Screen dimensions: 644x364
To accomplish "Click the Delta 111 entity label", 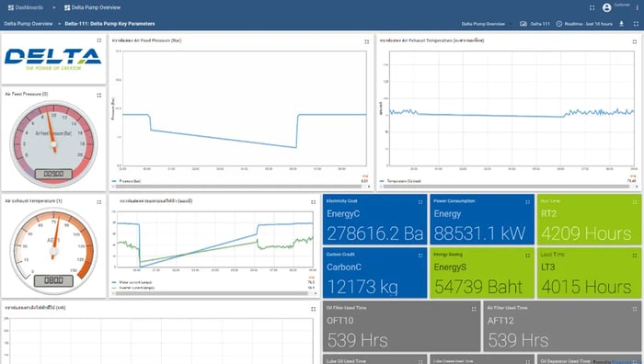I will coord(540,24).
